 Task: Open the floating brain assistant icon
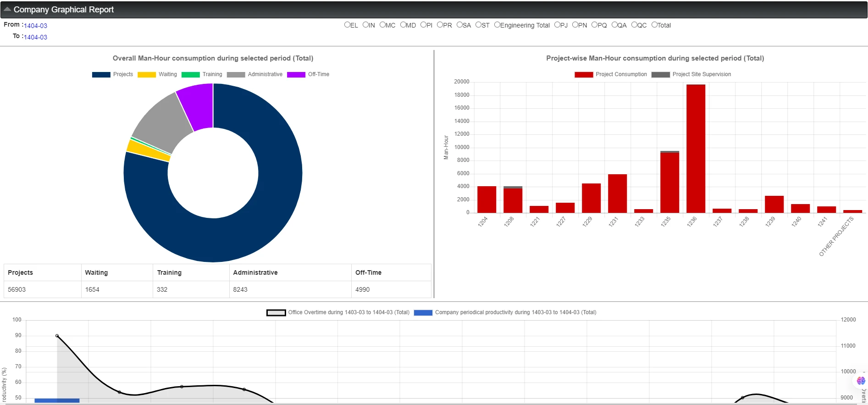[x=861, y=381]
